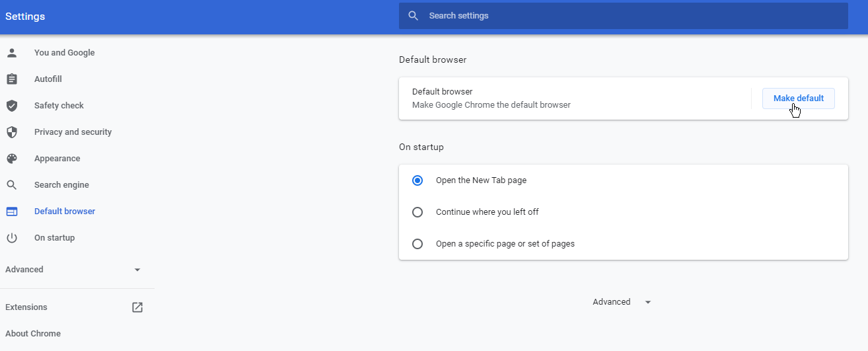
Task: Expand Advanced settings below On startup card
Action: 622,302
